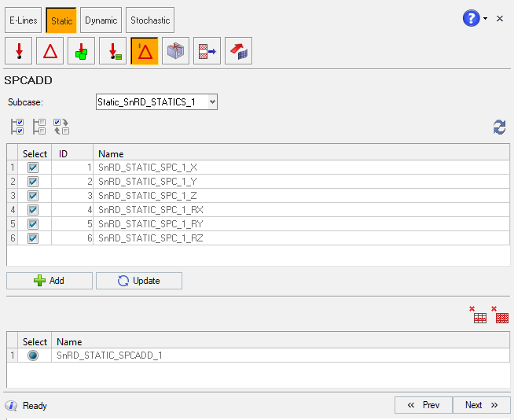This screenshot has width=514, height=420.
Task: Uncheck the SnRD_STATIC_SPC_1_X checkbox
Action: (33, 168)
